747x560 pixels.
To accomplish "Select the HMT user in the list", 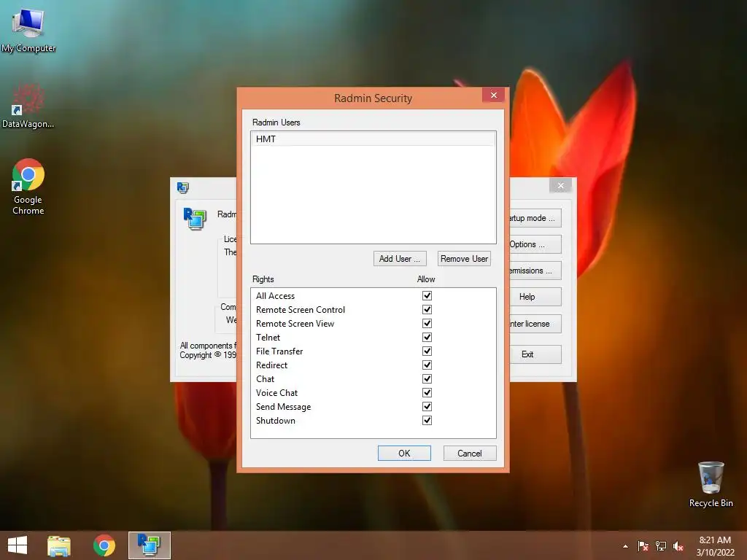I will (x=373, y=139).
